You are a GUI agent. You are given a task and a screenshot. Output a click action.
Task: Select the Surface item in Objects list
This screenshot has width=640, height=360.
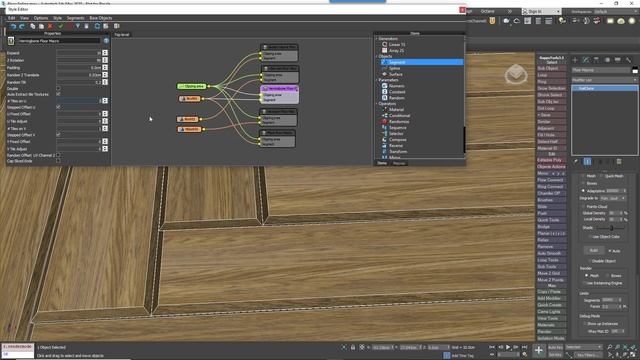[396, 74]
